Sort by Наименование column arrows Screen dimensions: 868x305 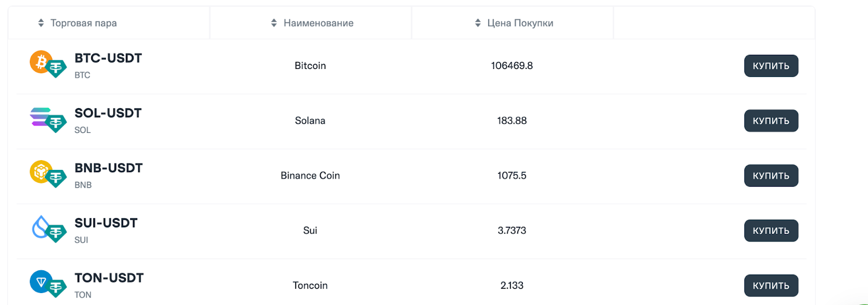pyautogui.click(x=274, y=23)
